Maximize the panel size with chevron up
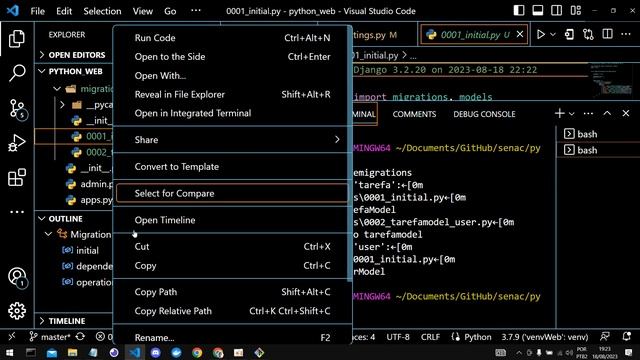Screen dimensions: 640x360 607,113
